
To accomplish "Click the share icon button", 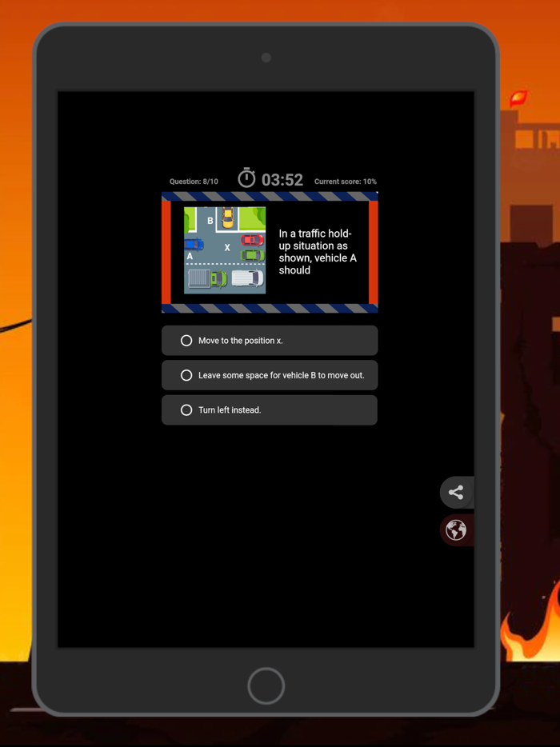I will pyautogui.click(x=456, y=492).
